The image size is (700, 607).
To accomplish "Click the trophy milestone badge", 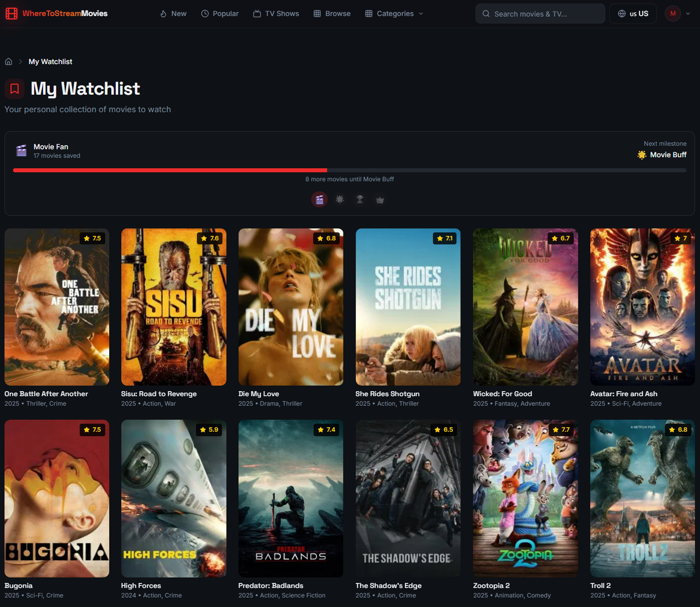I will pos(359,199).
